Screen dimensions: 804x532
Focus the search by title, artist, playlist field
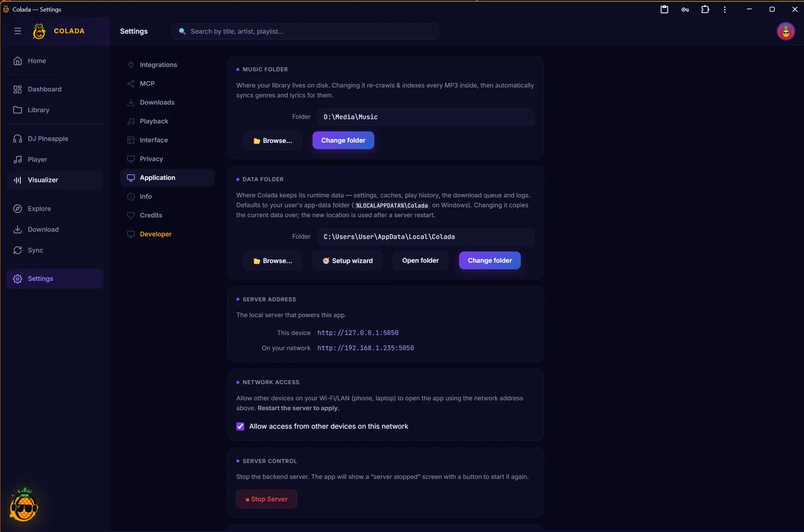click(x=306, y=32)
